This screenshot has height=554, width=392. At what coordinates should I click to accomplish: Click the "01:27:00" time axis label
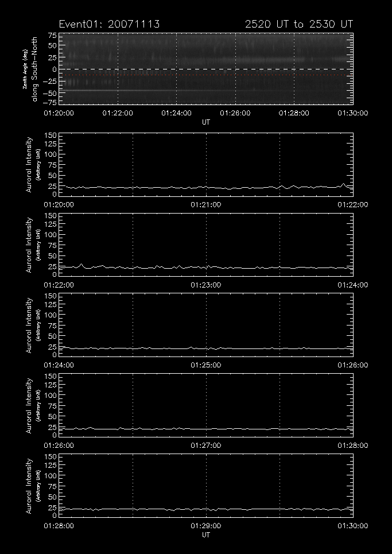[206, 445]
